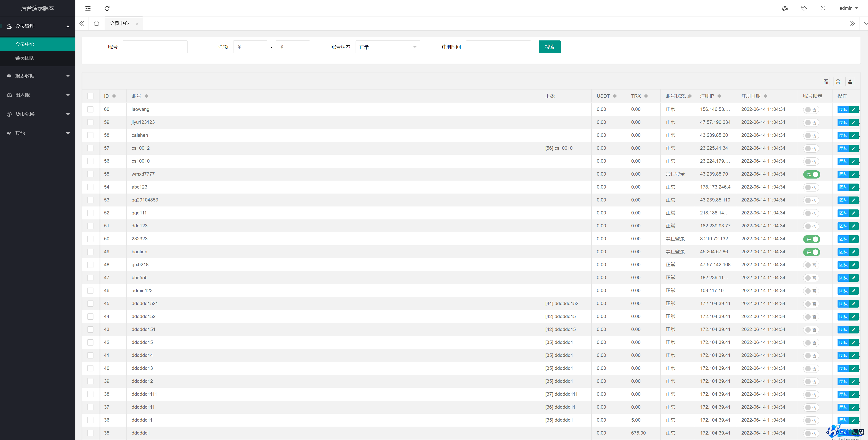Screen dimensions: 868x440
Task: Check the checkbox for the cs10012 row
Action: (x=90, y=148)
